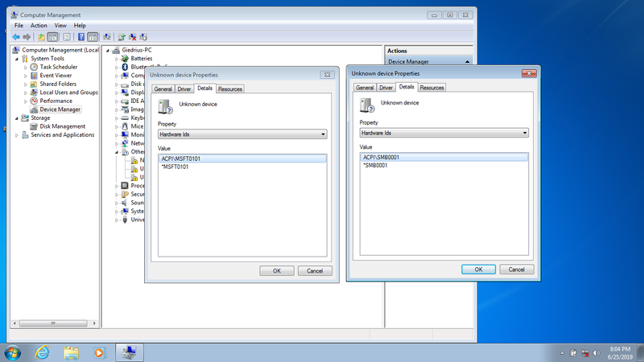
Task: Select ACPI\SMB0001 value row
Action: click(x=444, y=158)
